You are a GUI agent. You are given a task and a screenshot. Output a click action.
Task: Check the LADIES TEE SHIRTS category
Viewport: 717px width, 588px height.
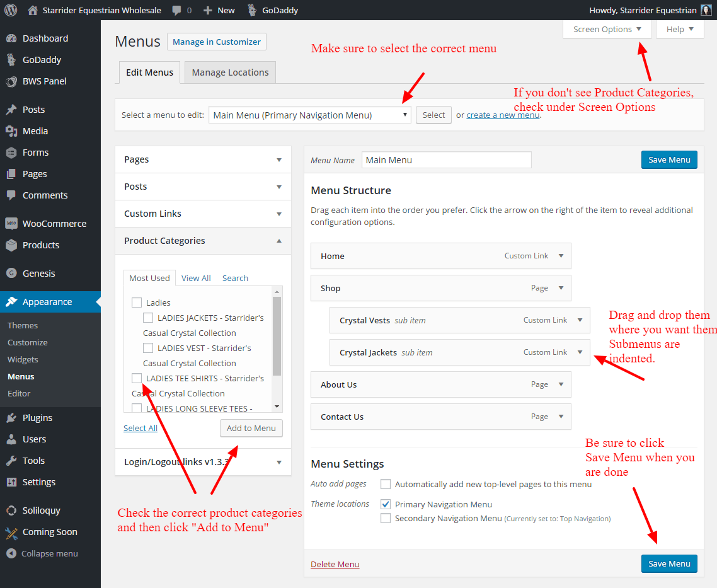(x=137, y=378)
